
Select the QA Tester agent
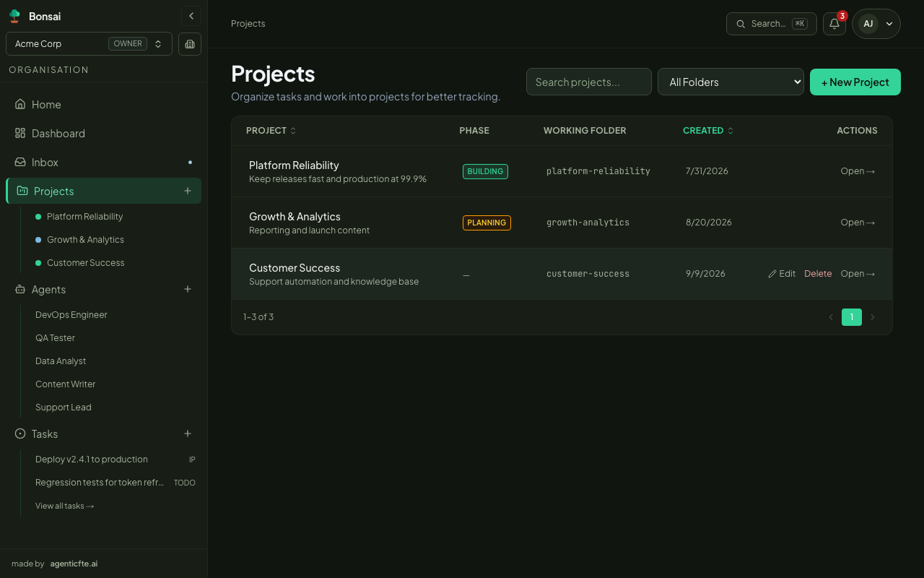(55, 338)
